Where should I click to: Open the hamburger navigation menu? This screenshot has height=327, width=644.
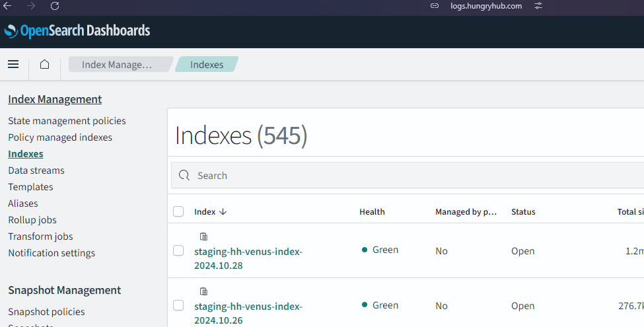click(13, 64)
